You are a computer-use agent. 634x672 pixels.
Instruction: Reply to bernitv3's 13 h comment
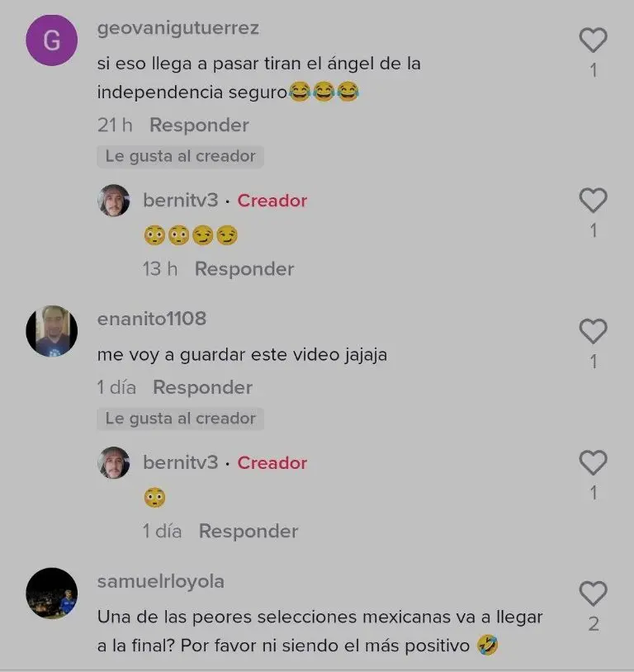click(245, 269)
